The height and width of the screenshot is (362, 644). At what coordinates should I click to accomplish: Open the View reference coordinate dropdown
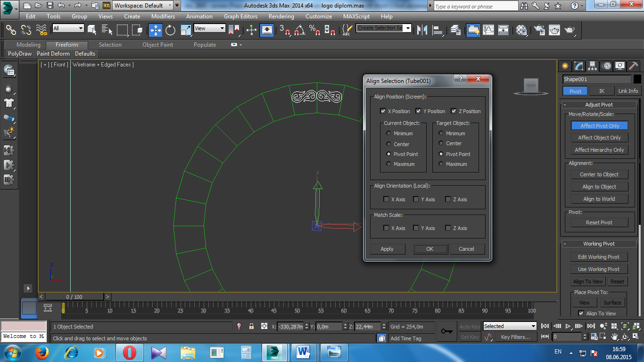tap(210, 28)
